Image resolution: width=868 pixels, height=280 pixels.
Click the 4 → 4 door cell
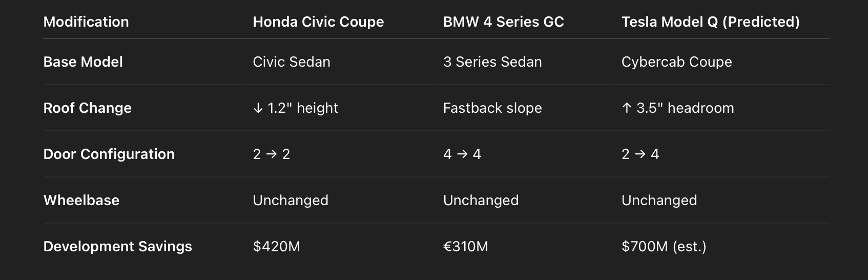click(x=462, y=154)
